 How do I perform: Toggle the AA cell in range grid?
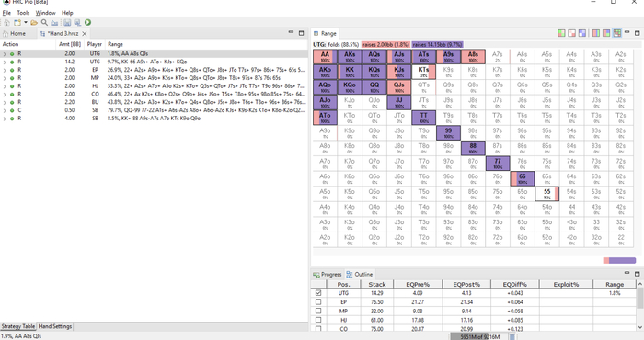(325, 57)
